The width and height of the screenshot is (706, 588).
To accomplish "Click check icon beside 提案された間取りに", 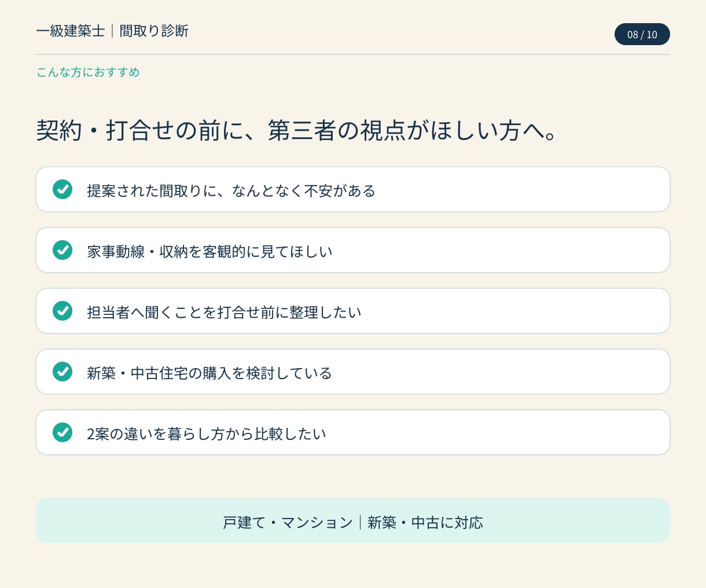I will click(62, 189).
